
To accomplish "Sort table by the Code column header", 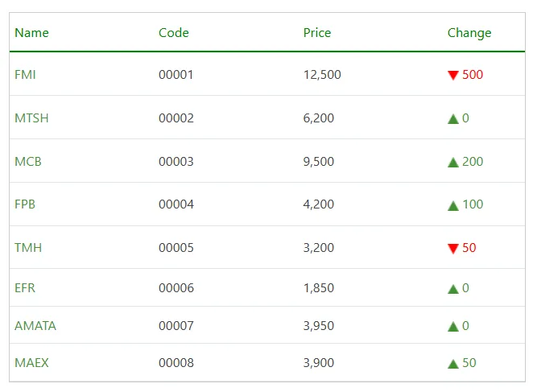I will tap(174, 33).
